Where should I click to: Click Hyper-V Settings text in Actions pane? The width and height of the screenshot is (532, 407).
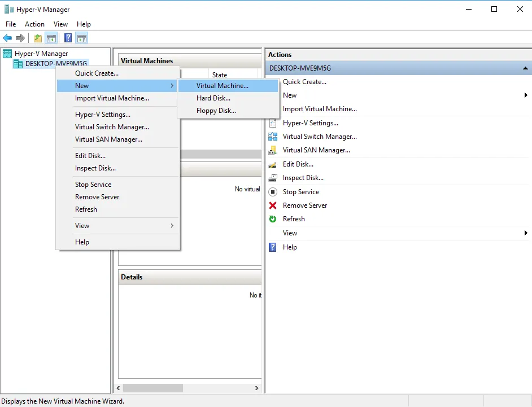(311, 124)
